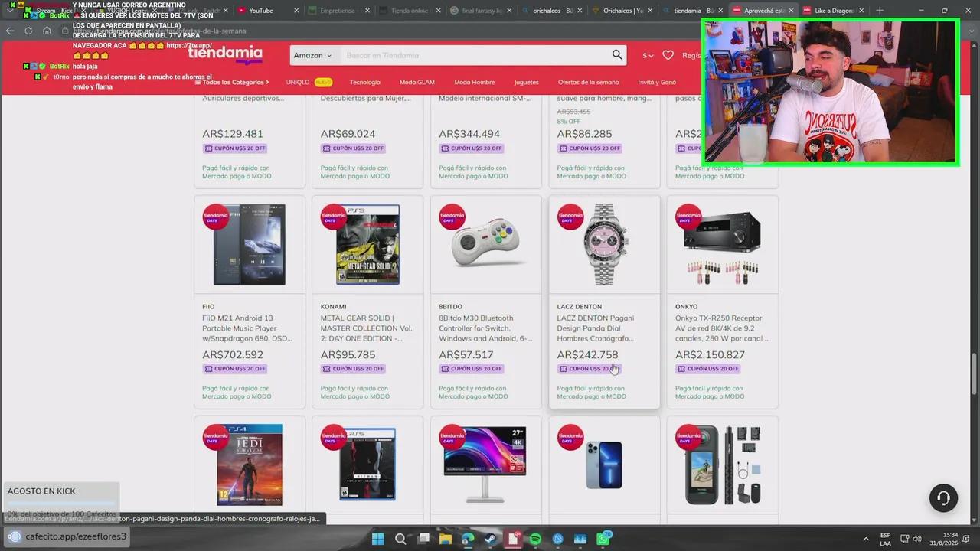
Task: Switch to the Like a Dragon browser tab
Action: 833,11
